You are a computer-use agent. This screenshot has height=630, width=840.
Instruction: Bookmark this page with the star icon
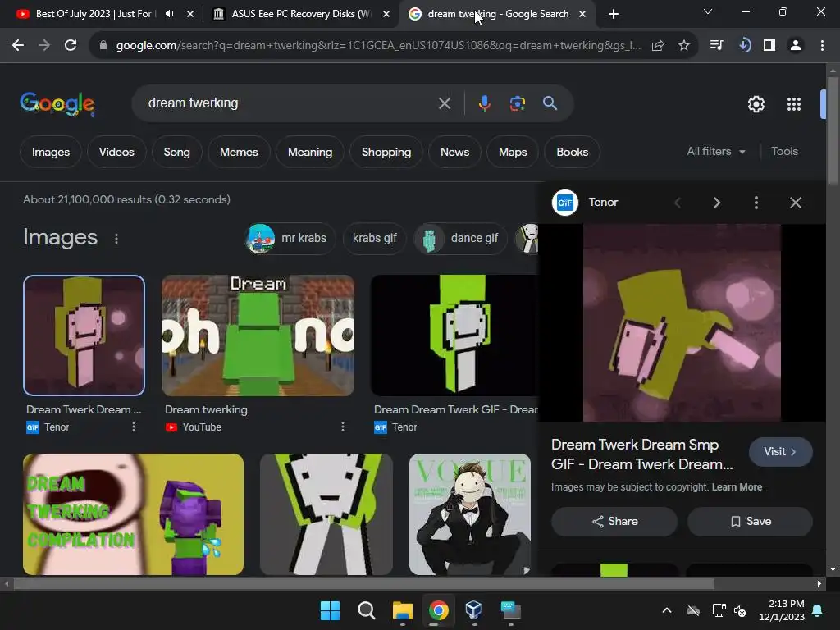tap(683, 46)
